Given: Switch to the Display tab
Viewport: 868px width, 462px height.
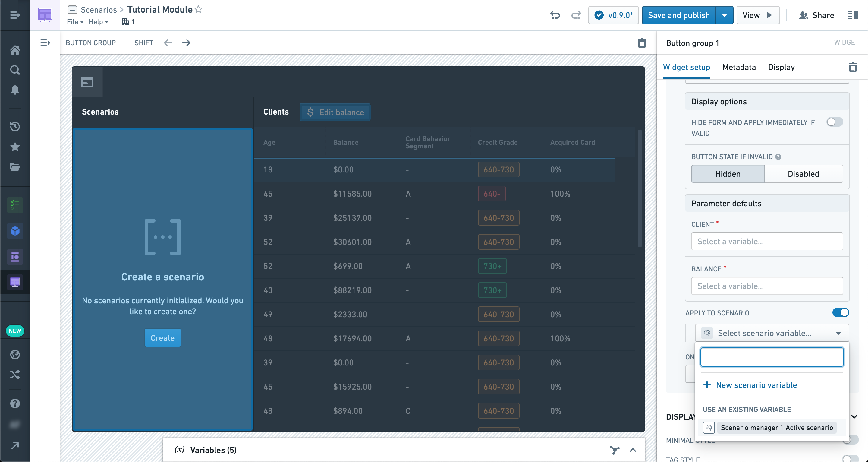Looking at the screenshot, I should point(781,67).
